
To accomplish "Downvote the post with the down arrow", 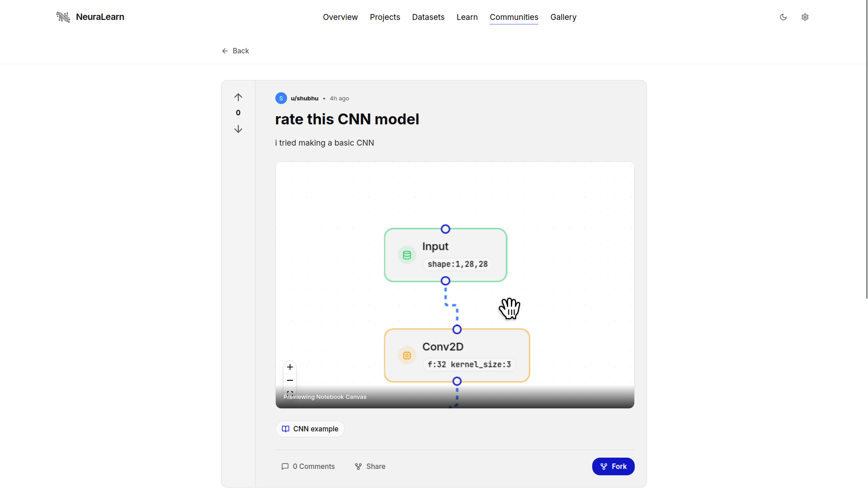I will tap(238, 129).
